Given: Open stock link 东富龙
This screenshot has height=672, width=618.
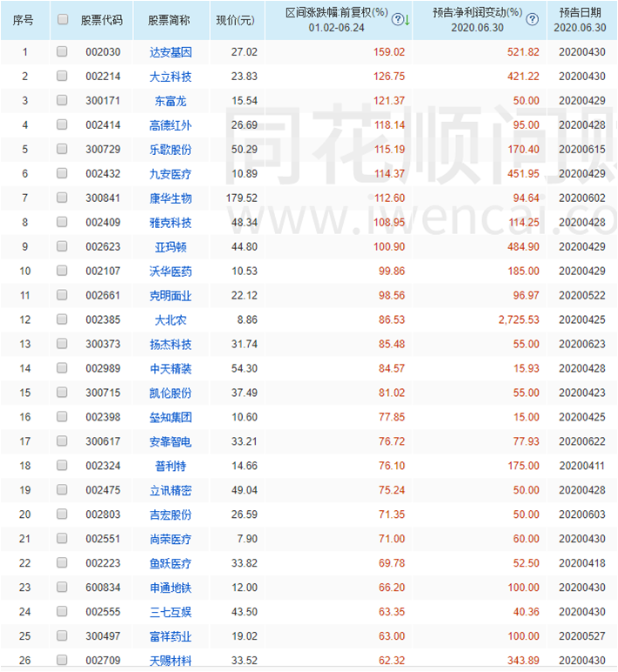Looking at the screenshot, I should (171, 101).
